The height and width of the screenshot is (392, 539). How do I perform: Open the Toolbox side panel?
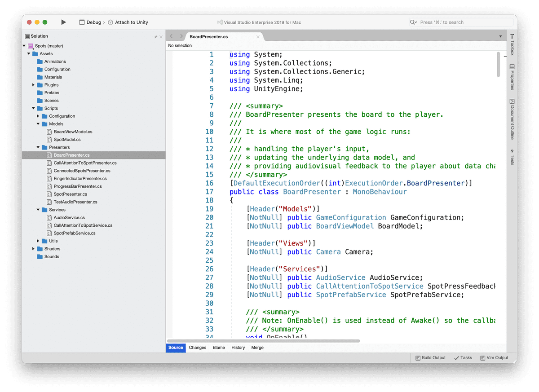pos(512,44)
